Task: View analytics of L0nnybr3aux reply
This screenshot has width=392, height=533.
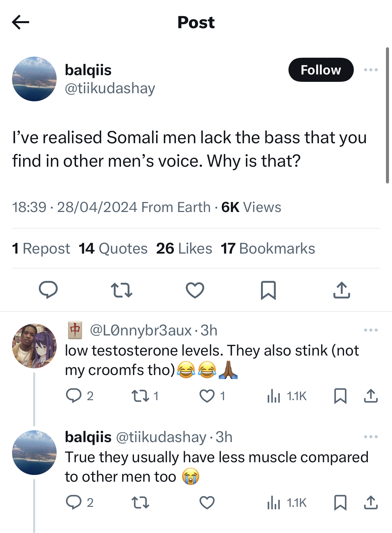Action: pos(287,396)
